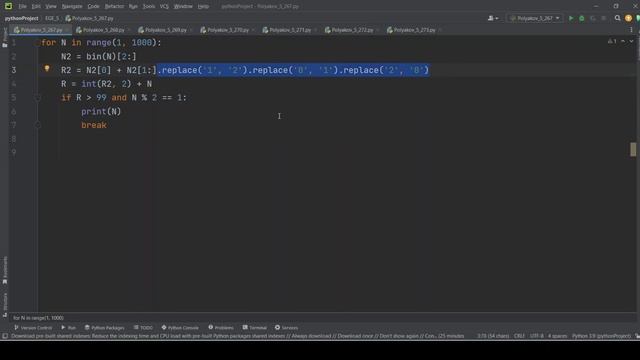Run the Polyakov_5_267 configuration with the green play icon
The height and width of the screenshot is (360, 640).
[571, 18]
